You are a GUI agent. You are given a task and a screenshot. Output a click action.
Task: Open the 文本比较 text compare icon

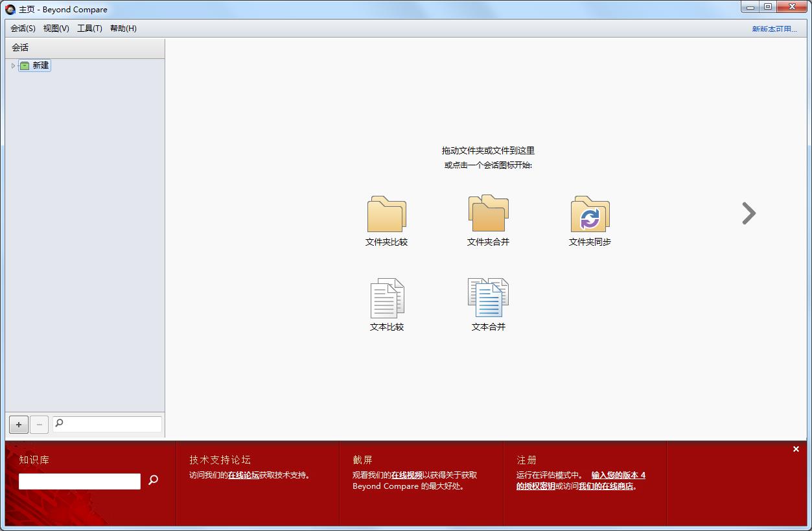[387, 298]
